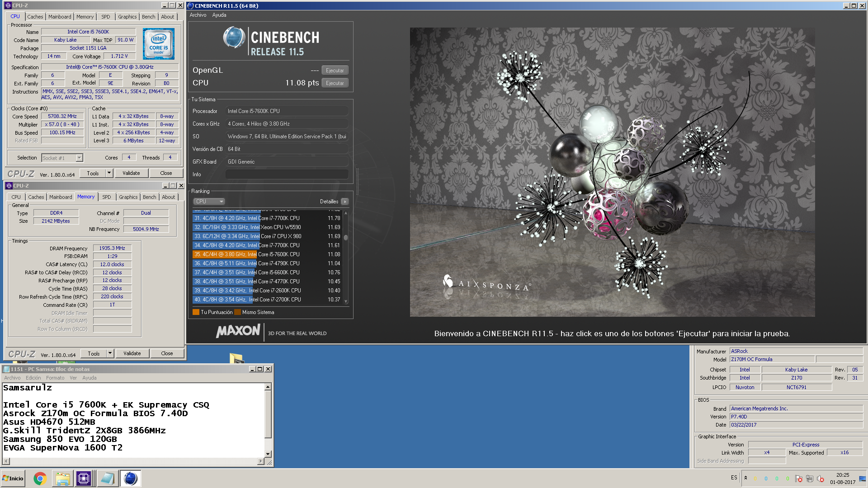Switch to Notepad via its taskbar icon
Viewport: 868px width, 488px height.
click(x=108, y=479)
